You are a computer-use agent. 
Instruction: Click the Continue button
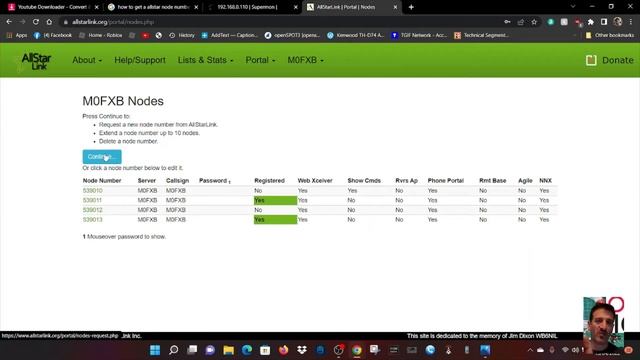102,157
